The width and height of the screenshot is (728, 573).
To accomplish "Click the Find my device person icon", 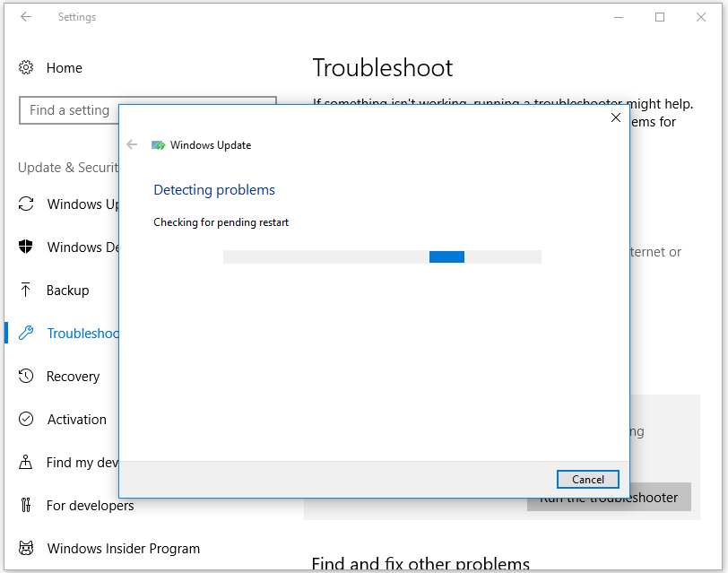I will 25,462.
